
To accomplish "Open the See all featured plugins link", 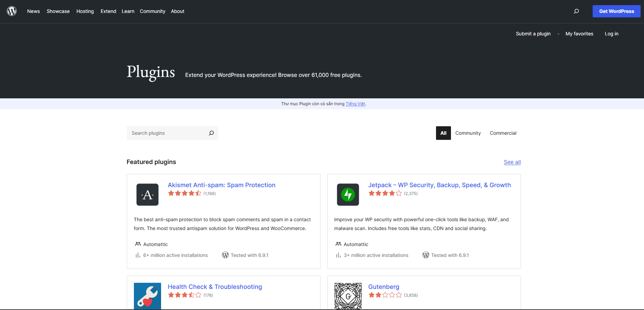I will click(512, 162).
